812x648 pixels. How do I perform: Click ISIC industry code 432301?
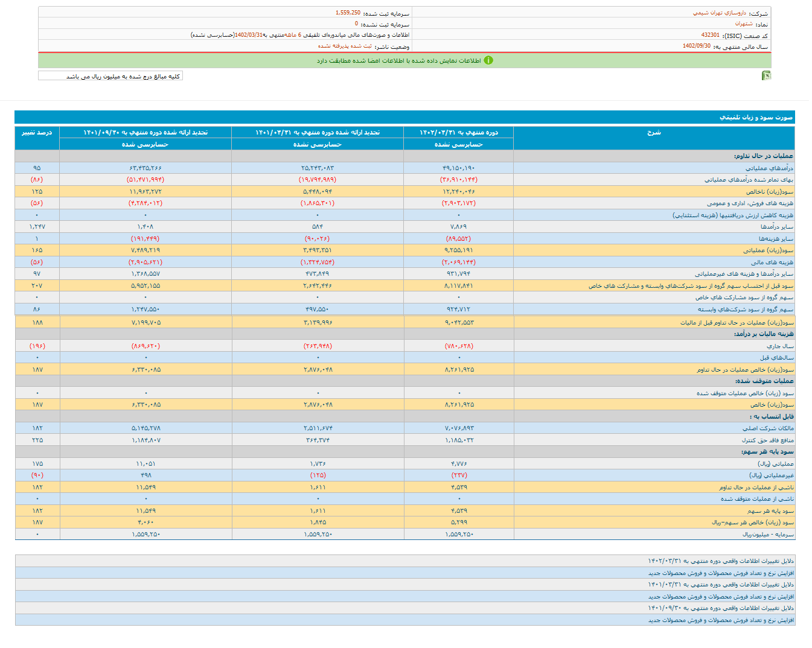click(710, 35)
